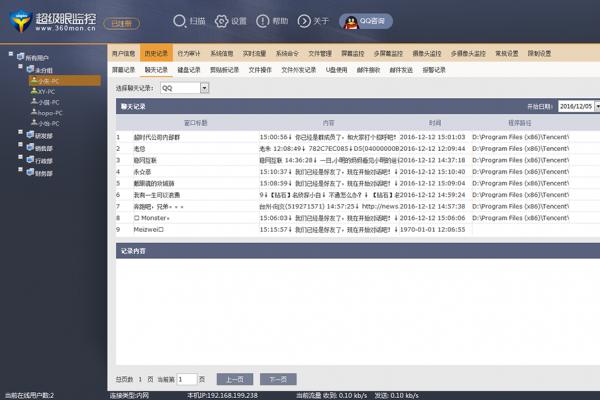Select the hopo-PC user icon in tree
Viewport: 600px width, 400px height.
pos(33,113)
